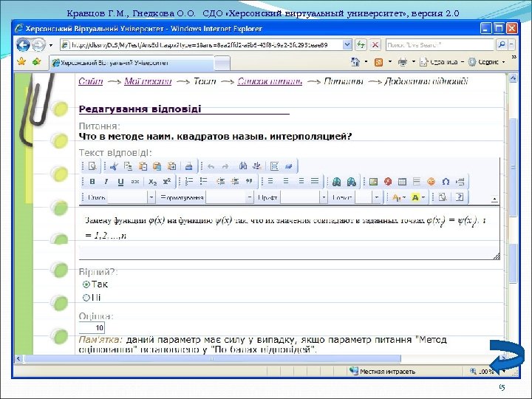This screenshot has width=532, height=399.
Task: Select the 'Ні' radio button
Action: pyautogui.click(x=86, y=298)
